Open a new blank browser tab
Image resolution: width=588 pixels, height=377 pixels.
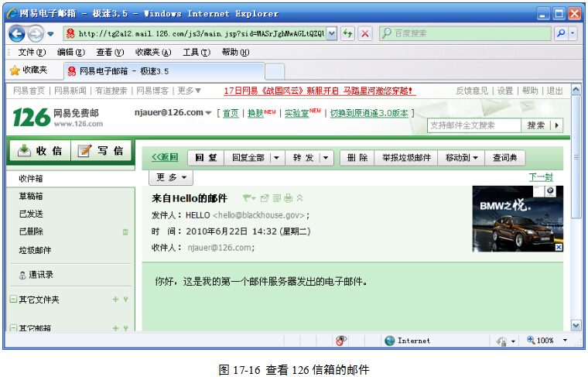point(275,71)
